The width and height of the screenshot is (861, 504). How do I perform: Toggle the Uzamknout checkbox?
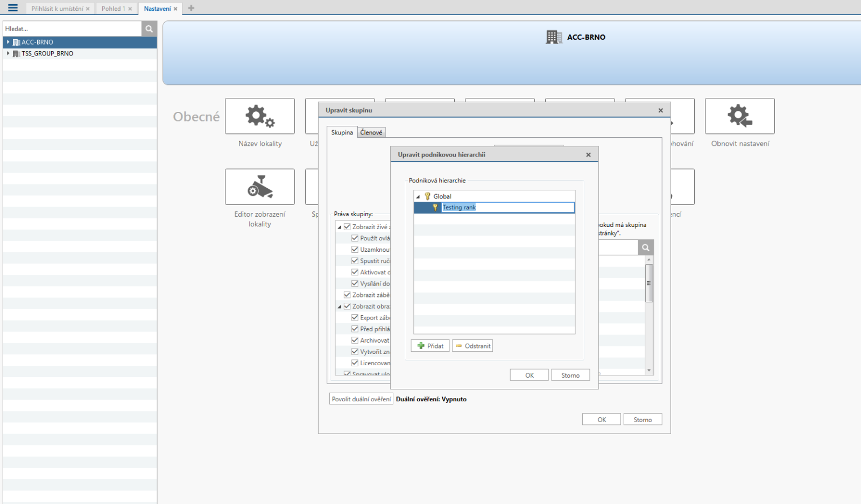pos(355,250)
